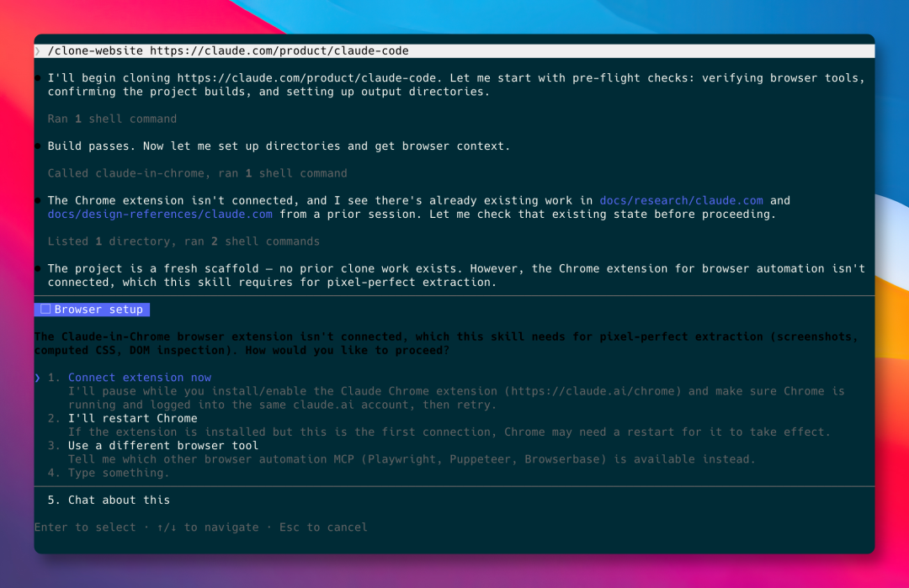The width and height of the screenshot is (909, 588).
Task: Open the docs/research/claude.com link
Action: pyautogui.click(x=681, y=200)
